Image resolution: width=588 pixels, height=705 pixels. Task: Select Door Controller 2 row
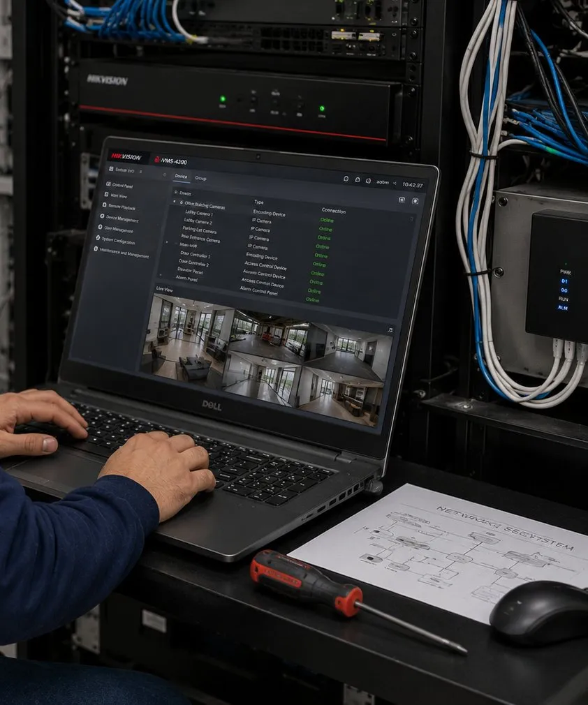click(x=193, y=263)
